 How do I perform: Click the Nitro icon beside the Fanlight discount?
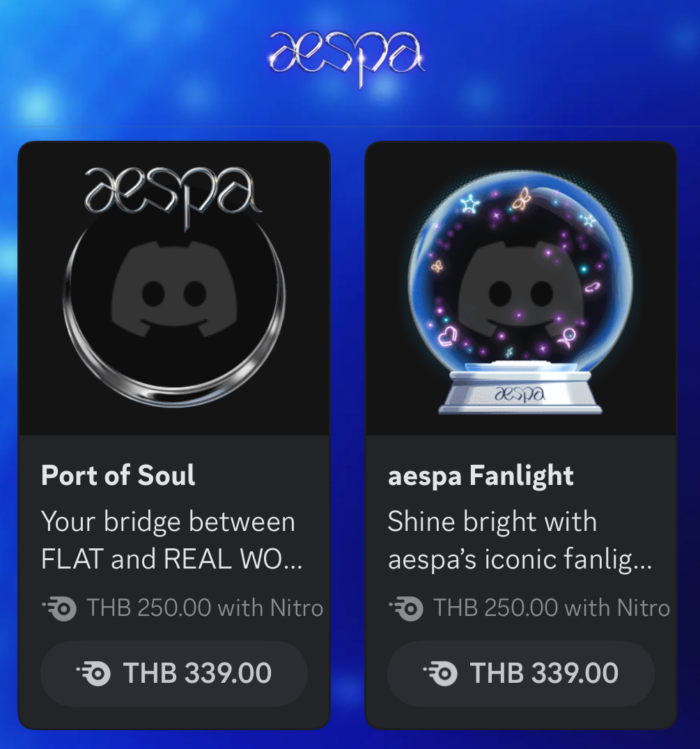[x=406, y=608]
